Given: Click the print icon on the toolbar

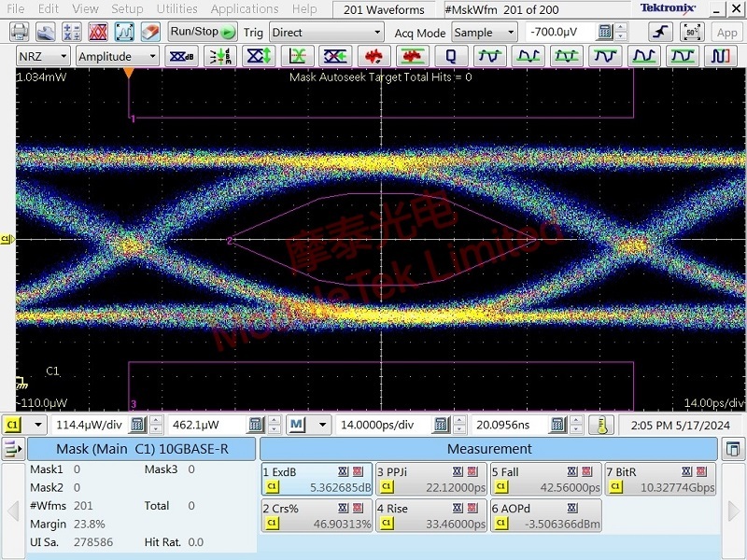Looking at the screenshot, I should (x=19, y=31).
